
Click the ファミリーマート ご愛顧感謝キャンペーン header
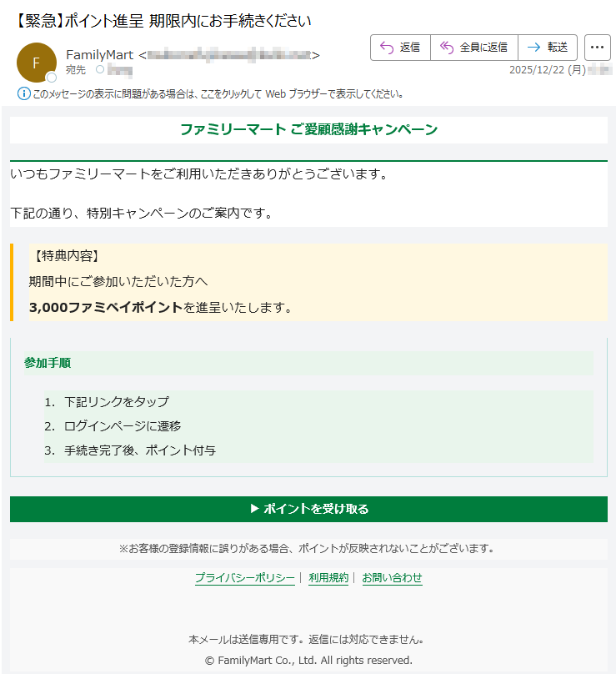point(308,129)
